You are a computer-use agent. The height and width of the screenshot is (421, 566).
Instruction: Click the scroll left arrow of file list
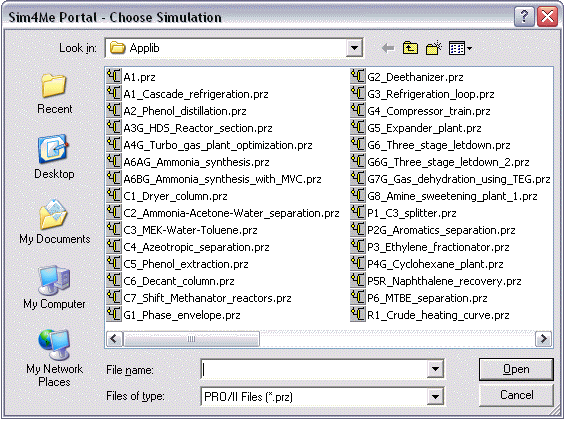click(x=114, y=339)
